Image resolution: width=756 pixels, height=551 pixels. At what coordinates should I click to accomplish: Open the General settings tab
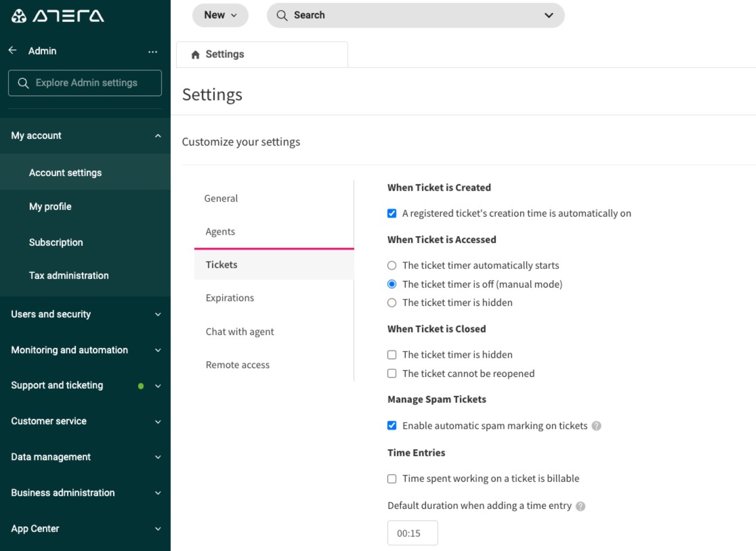click(274, 198)
